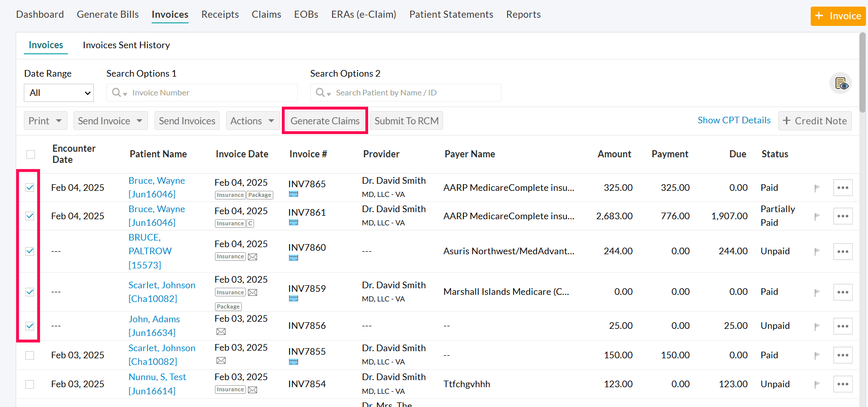Toggle the select-all checkbox in table header
Image resolution: width=868 pixels, height=407 pixels.
coord(31,154)
